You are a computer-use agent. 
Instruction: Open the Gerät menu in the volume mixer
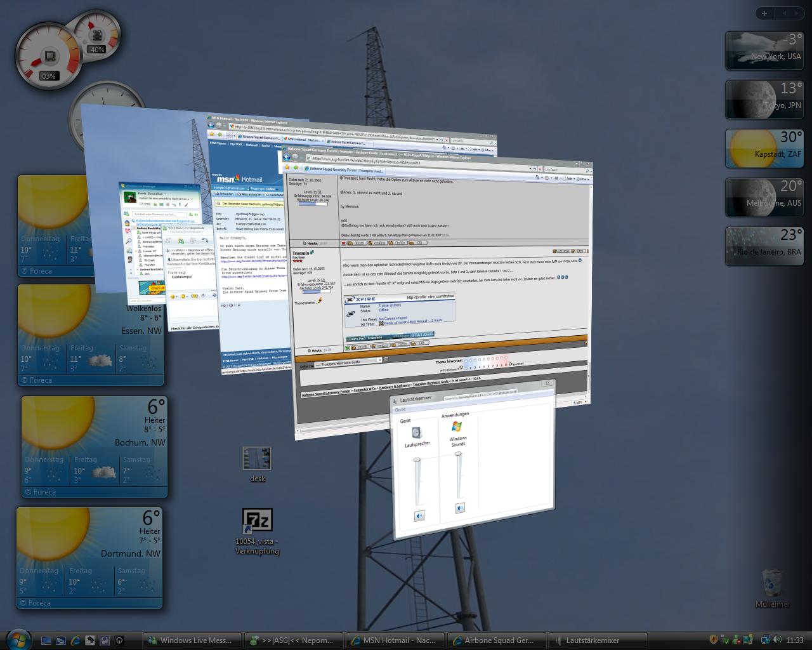point(401,410)
